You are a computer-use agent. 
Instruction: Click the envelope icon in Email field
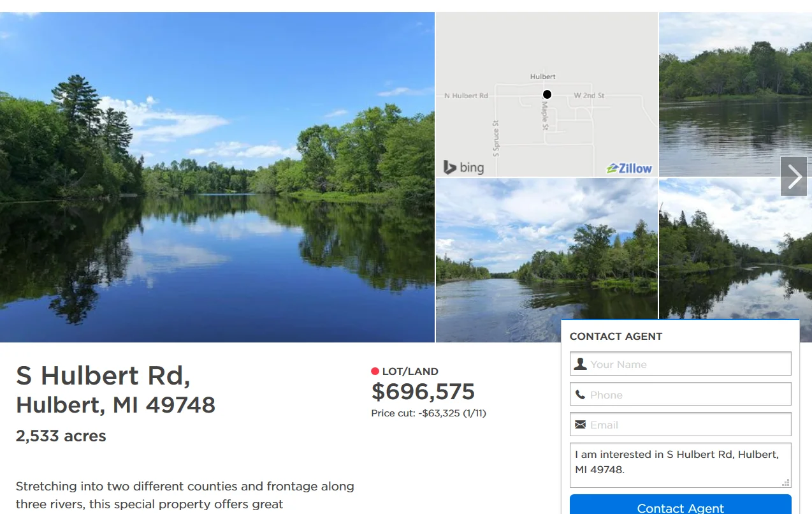tap(580, 425)
